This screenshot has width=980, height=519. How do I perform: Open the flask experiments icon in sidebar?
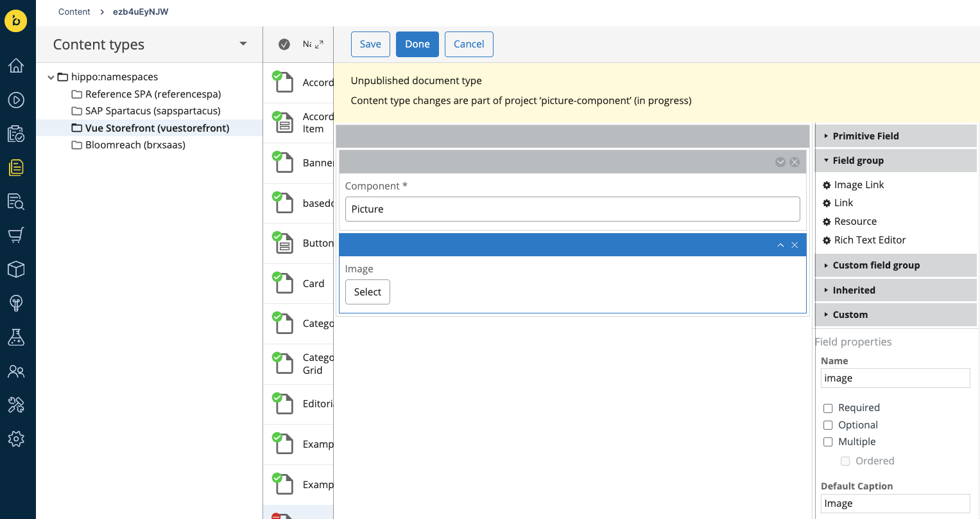pyautogui.click(x=16, y=337)
